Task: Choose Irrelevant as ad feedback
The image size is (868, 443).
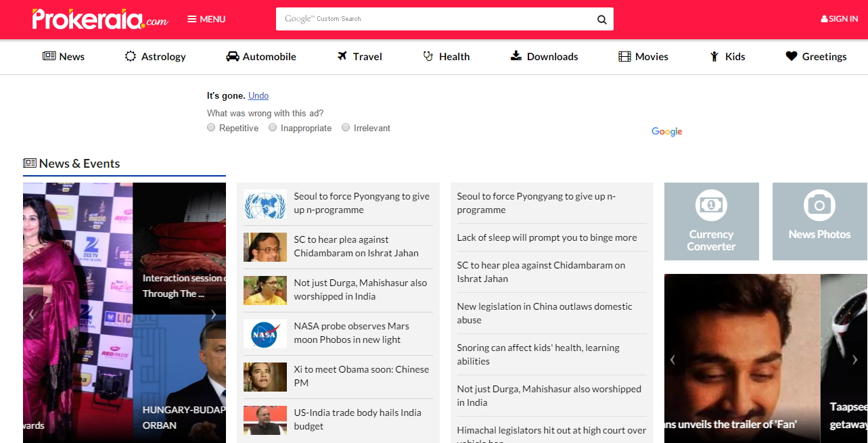Action: 346,128
